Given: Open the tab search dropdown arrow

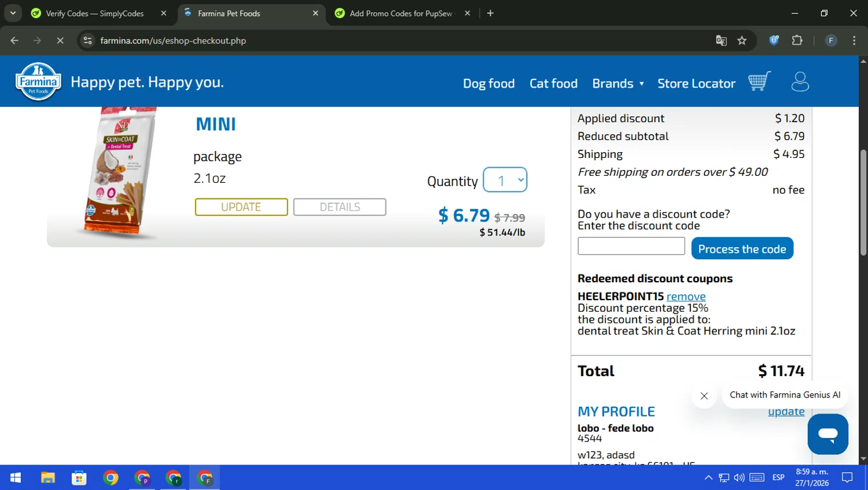Looking at the screenshot, I should pos(13,13).
